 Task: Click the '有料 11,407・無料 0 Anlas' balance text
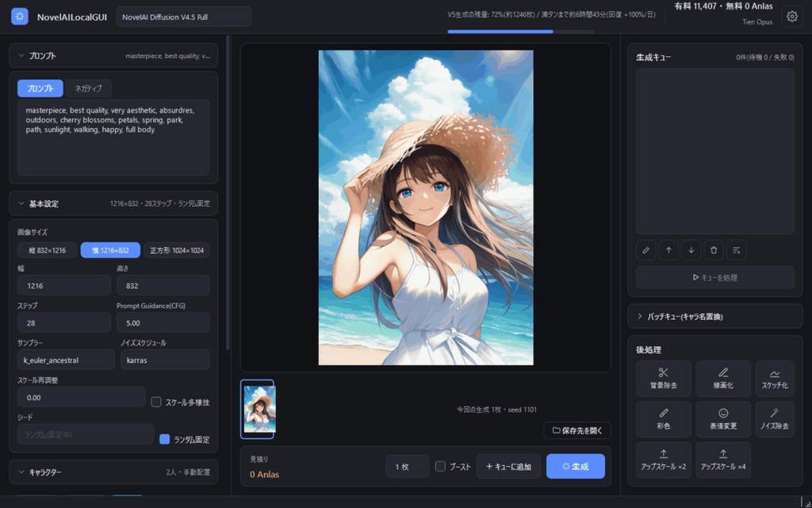pos(723,6)
